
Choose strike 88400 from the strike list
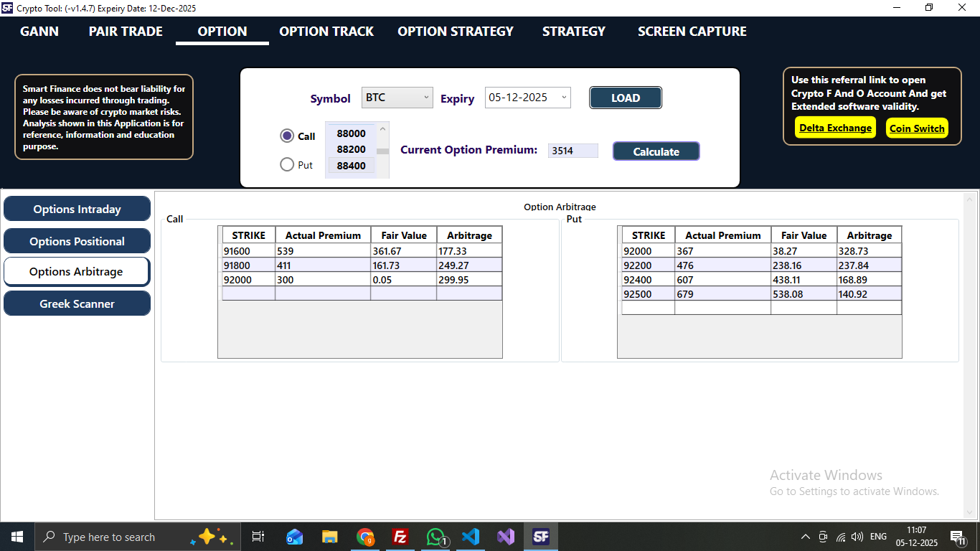(350, 166)
